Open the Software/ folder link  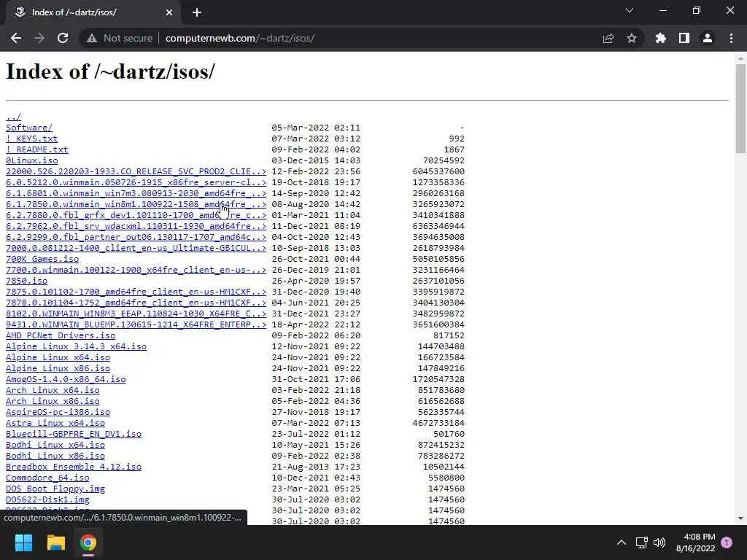29,128
